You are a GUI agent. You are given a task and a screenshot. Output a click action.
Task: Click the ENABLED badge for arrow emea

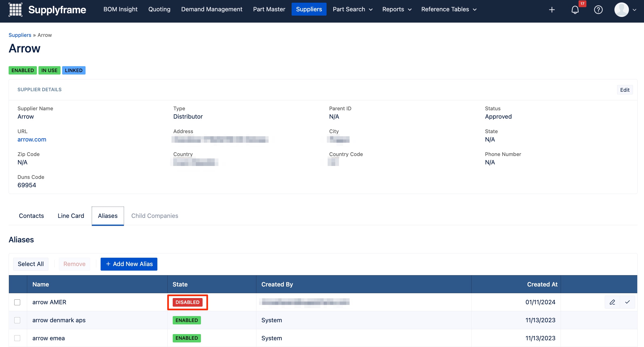[187, 338]
